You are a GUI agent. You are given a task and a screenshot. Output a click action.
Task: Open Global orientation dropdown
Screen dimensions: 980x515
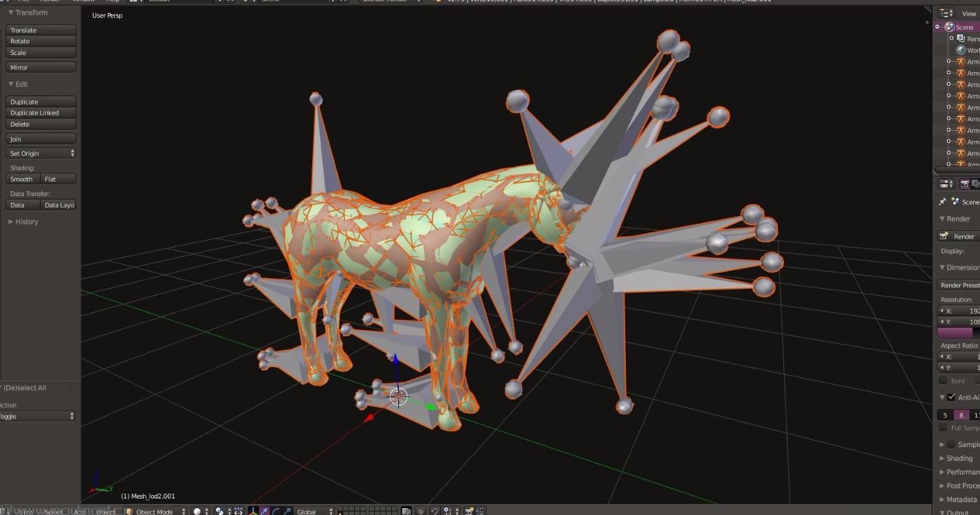[314, 511]
